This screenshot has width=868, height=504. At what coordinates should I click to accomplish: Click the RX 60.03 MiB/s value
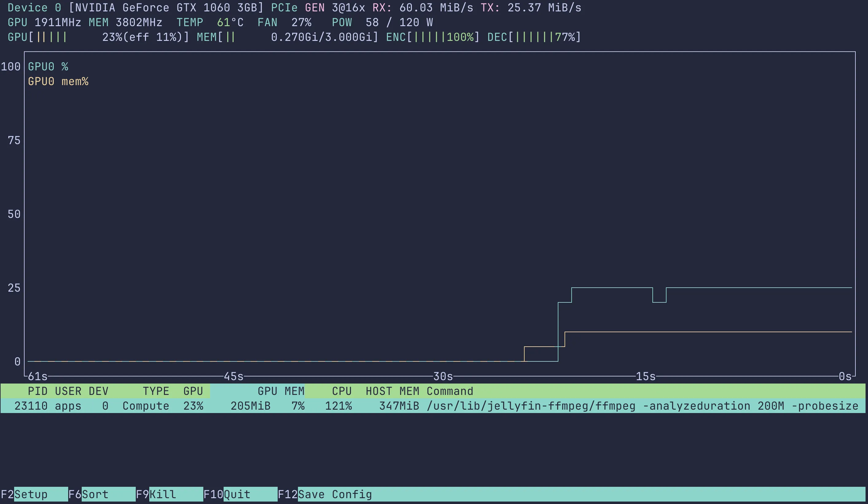pyautogui.click(x=423, y=8)
